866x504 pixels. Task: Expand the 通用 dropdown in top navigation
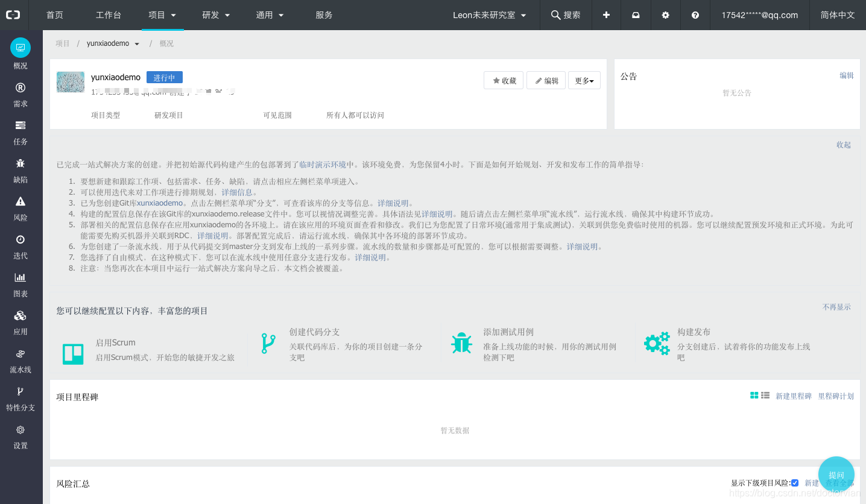point(270,15)
